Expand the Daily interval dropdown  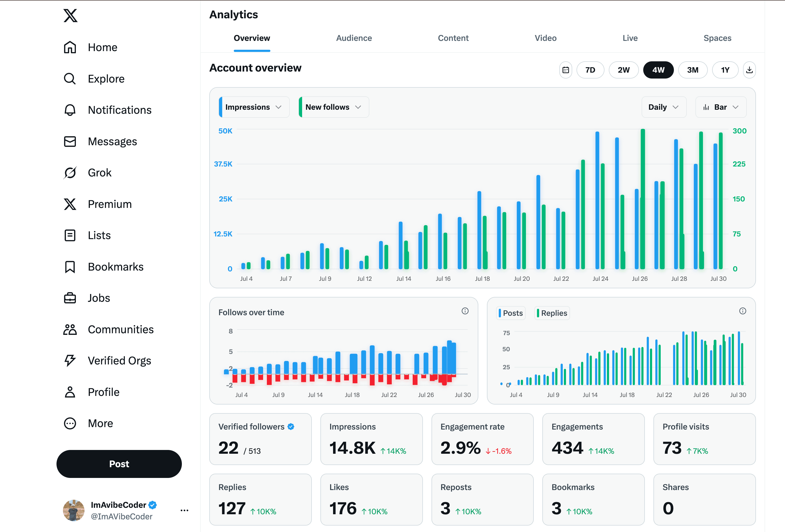tap(663, 107)
